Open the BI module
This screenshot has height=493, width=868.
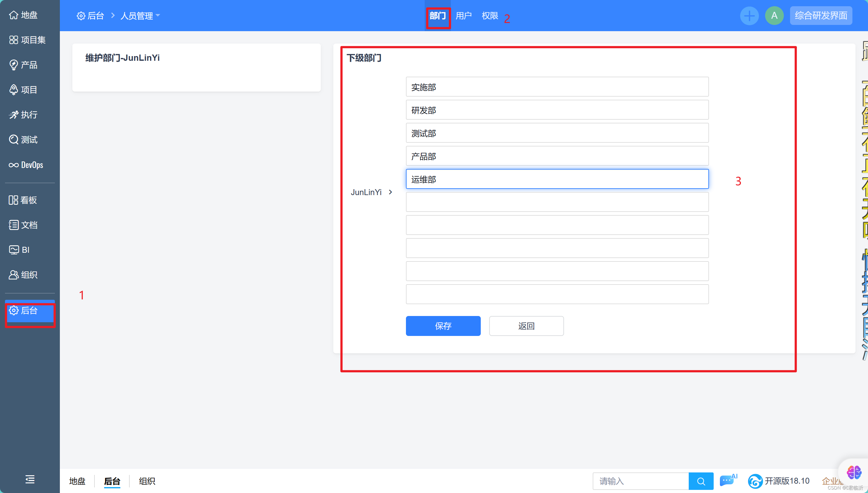pyautogui.click(x=20, y=250)
